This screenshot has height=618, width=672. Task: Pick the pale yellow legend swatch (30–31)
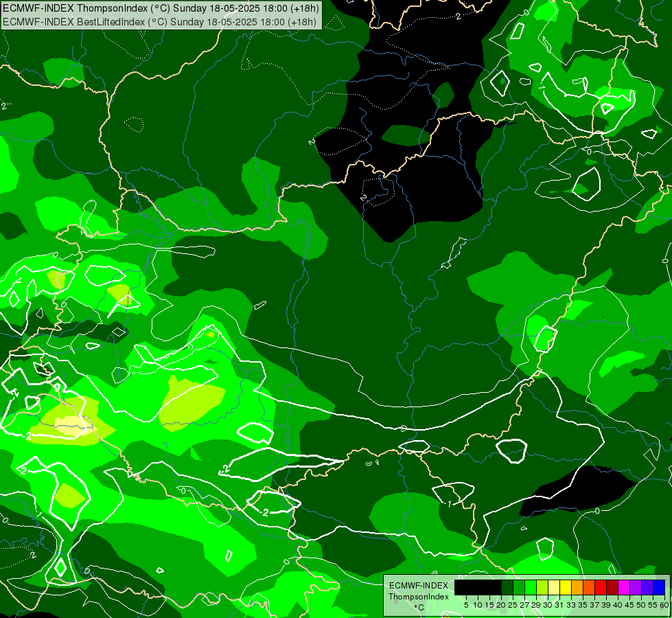[554, 587]
